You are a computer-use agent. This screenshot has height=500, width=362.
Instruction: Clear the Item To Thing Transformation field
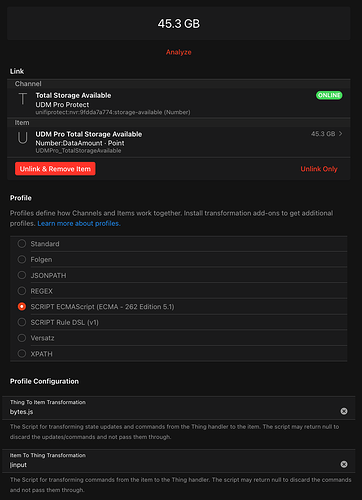(x=344, y=464)
